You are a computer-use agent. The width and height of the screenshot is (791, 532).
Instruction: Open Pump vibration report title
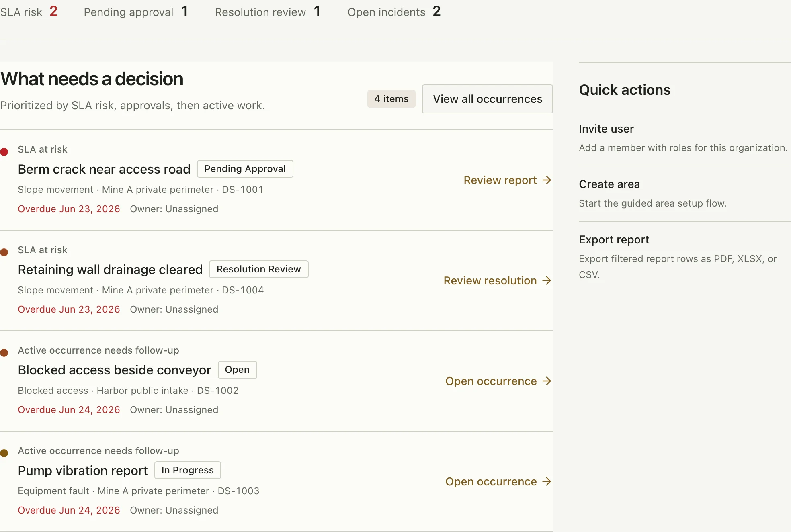83,471
